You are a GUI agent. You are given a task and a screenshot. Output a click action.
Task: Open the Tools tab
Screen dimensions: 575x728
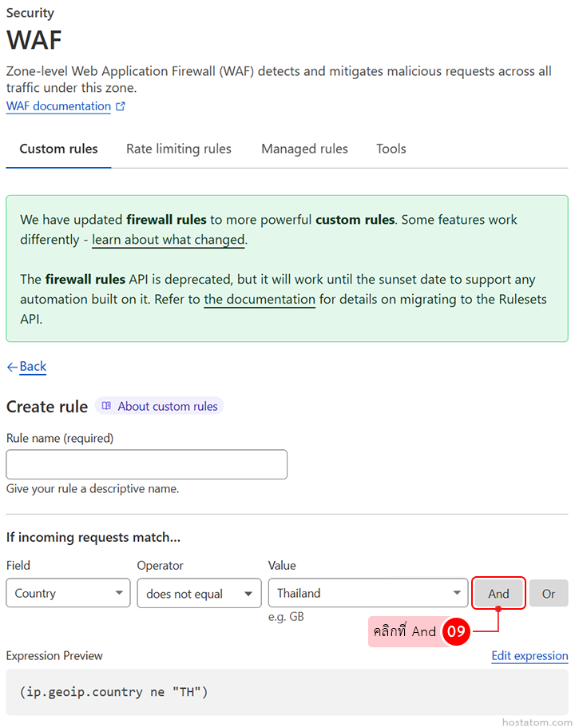(391, 149)
